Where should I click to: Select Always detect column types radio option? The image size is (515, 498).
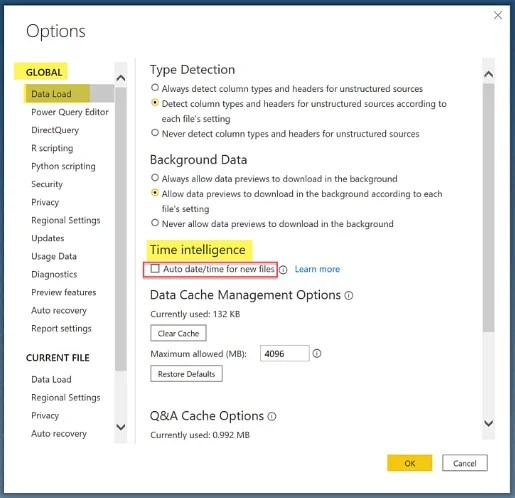[155, 88]
